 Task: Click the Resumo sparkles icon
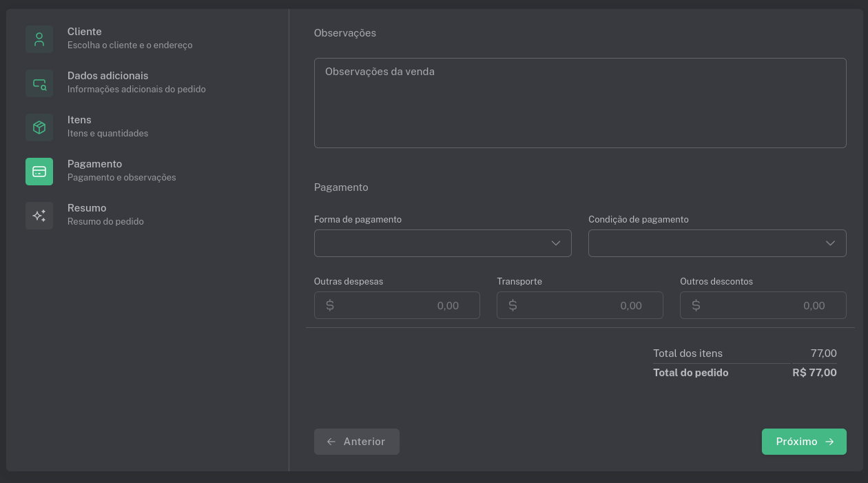[39, 216]
